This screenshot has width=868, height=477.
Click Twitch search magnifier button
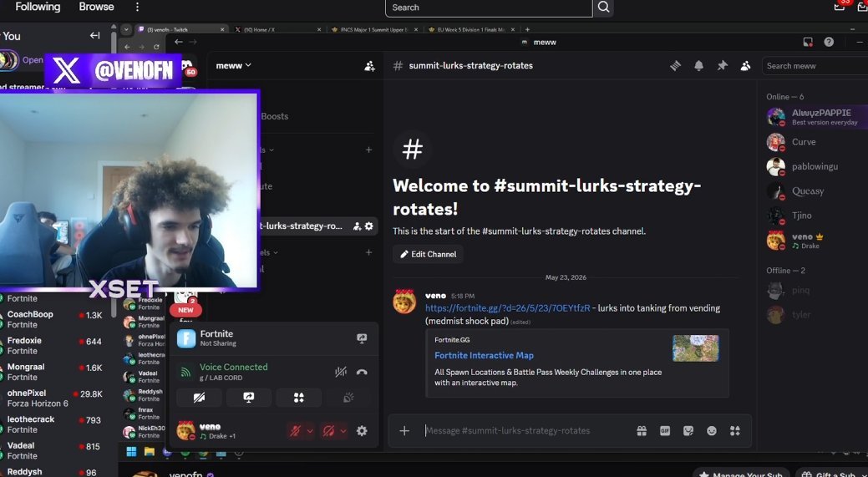(603, 8)
